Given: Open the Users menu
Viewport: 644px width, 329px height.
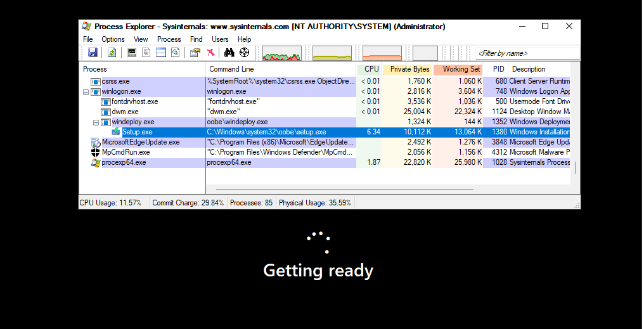Looking at the screenshot, I should [220, 39].
